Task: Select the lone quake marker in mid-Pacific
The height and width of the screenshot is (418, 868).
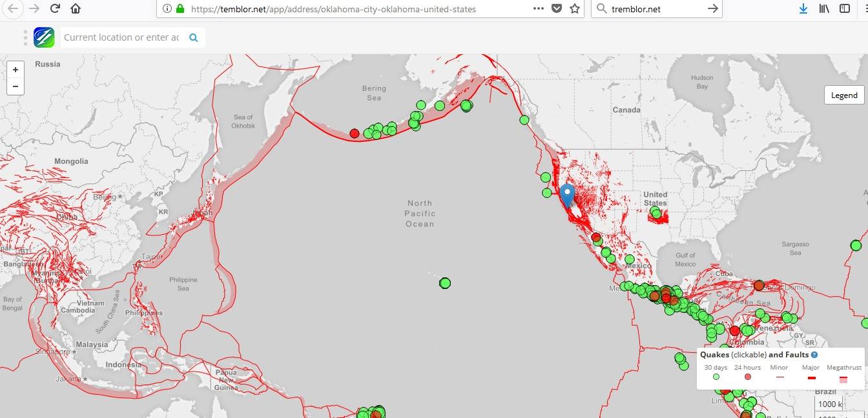Action: coord(444,283)
